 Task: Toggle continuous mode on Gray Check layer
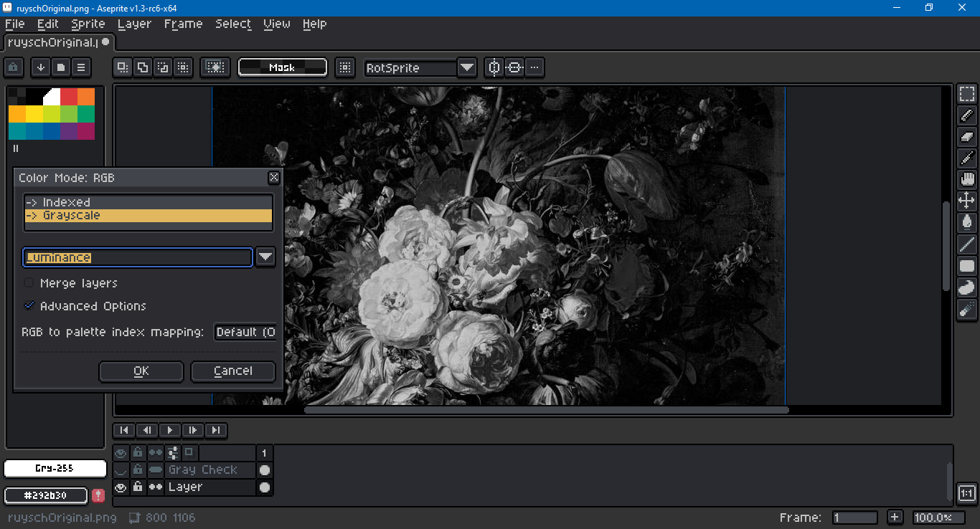point(155,470)
